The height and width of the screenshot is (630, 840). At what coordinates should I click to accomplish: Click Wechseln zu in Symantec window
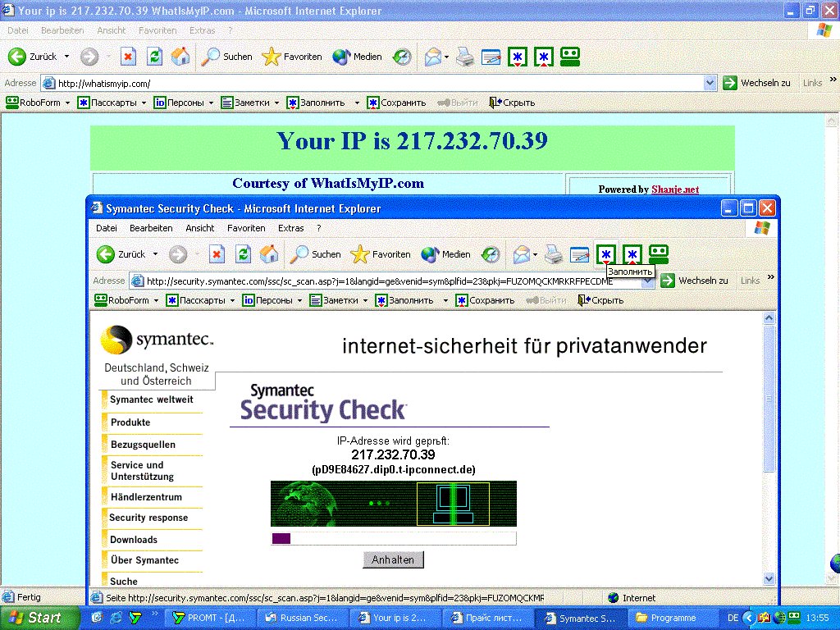(695, 281)
